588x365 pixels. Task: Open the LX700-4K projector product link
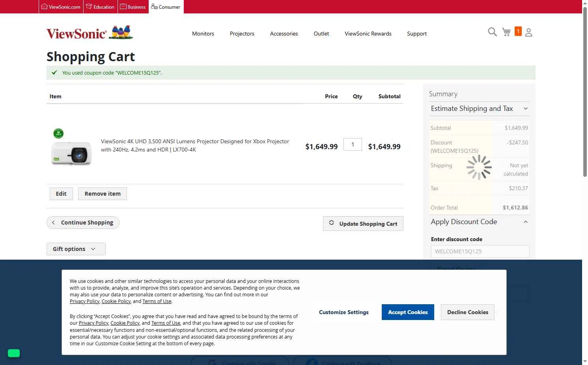(195, 145)
